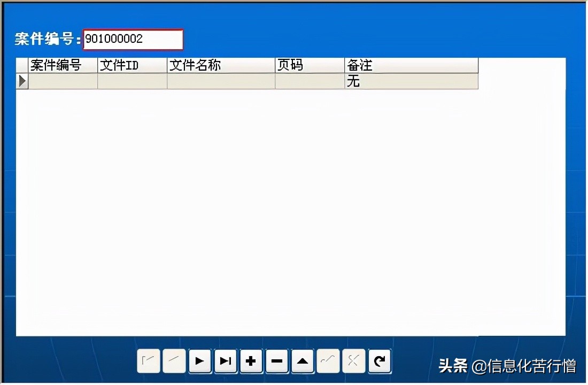Go to the previous record
This screenshot has width=588, height=385.
pyautogui.click(x=174, y=361)
